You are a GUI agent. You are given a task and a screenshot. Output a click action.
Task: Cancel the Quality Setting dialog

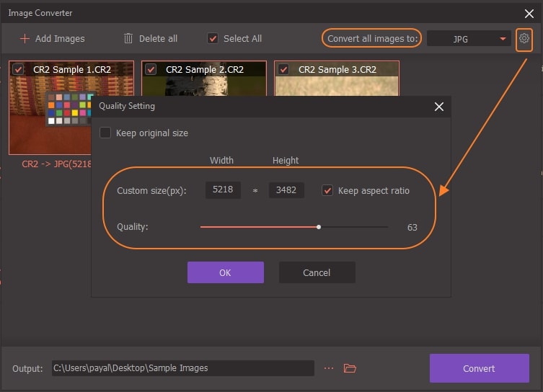(317, 272)
